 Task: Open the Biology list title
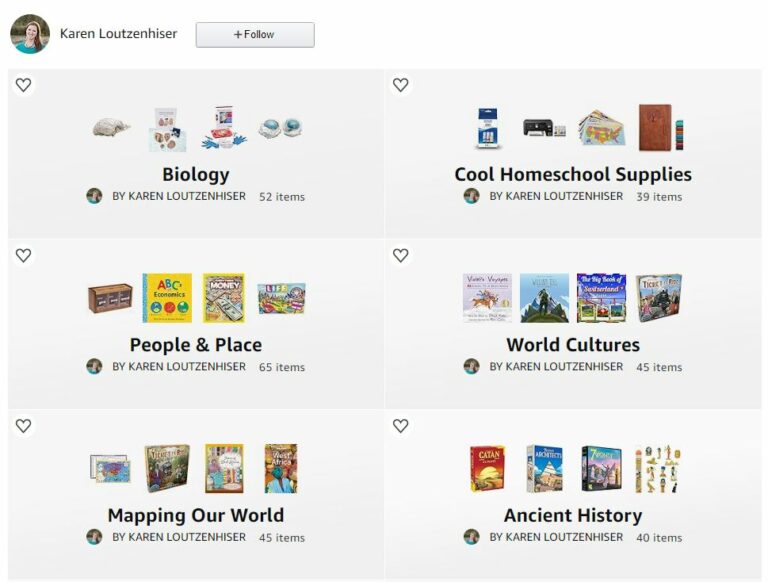(x=196, y=175)
